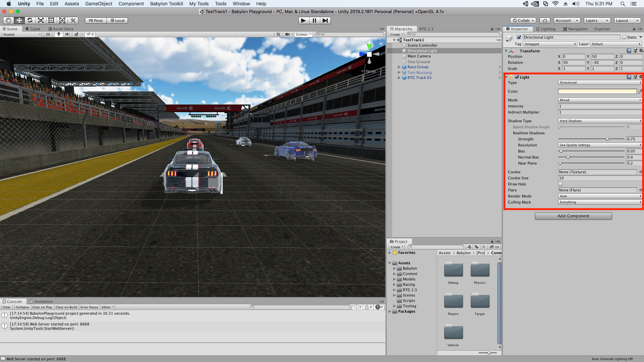
Task: Click Clear in the Console panel
Action: pos(6,307)
